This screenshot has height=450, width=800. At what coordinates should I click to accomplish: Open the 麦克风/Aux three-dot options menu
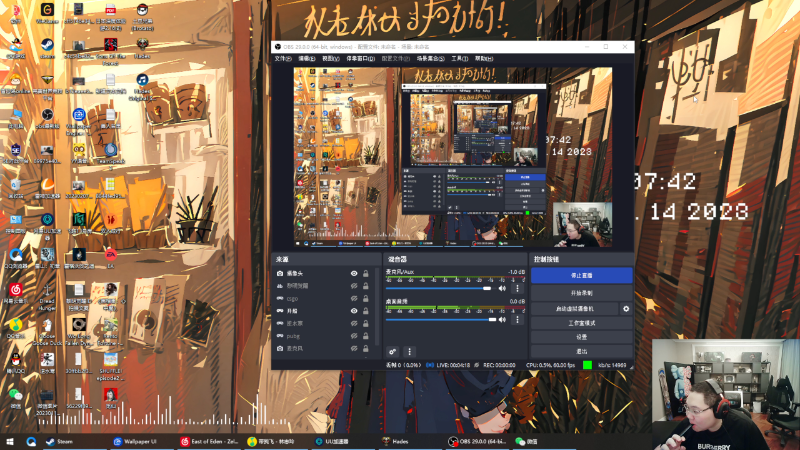517,288
